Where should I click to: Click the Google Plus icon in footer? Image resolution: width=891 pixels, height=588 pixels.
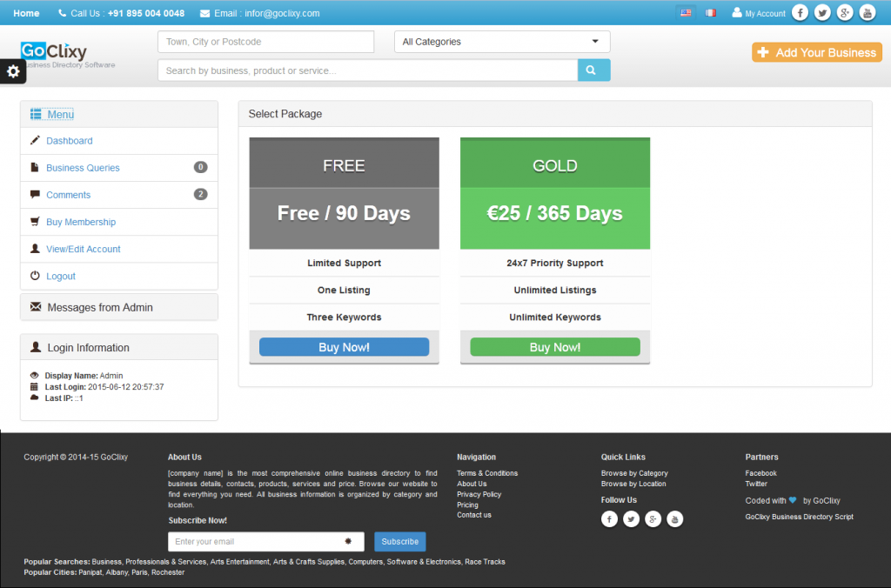653,519
